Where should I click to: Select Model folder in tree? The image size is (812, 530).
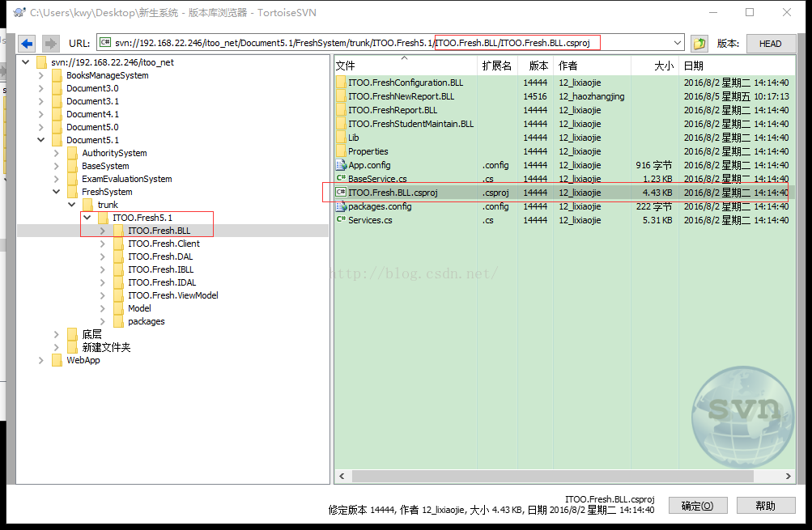139,308
